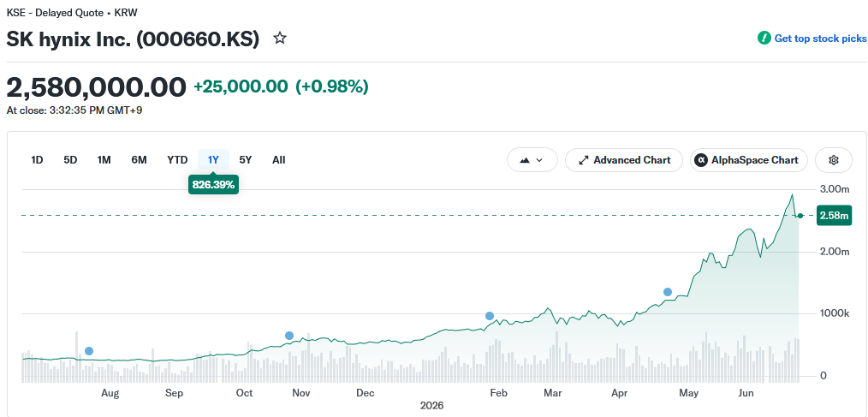The image size is (868, 417).
Task: Click the price 2,580,000.00
Action: 97,87
